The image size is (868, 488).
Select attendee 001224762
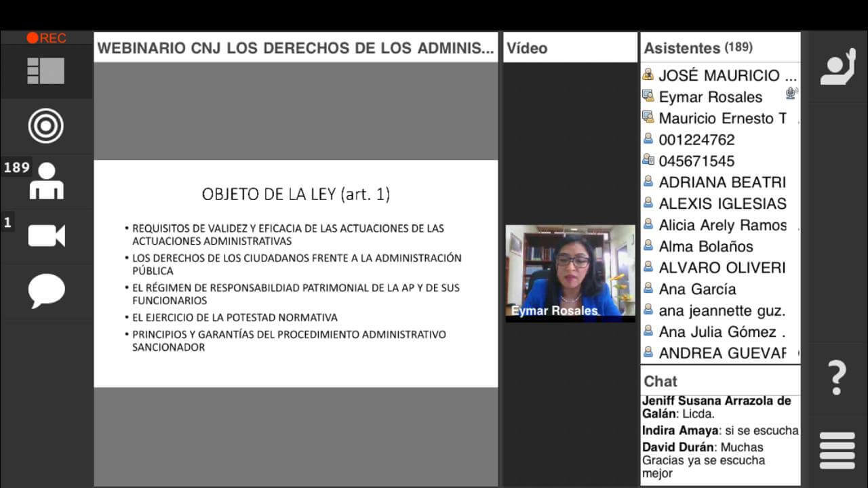click(720, 140)
